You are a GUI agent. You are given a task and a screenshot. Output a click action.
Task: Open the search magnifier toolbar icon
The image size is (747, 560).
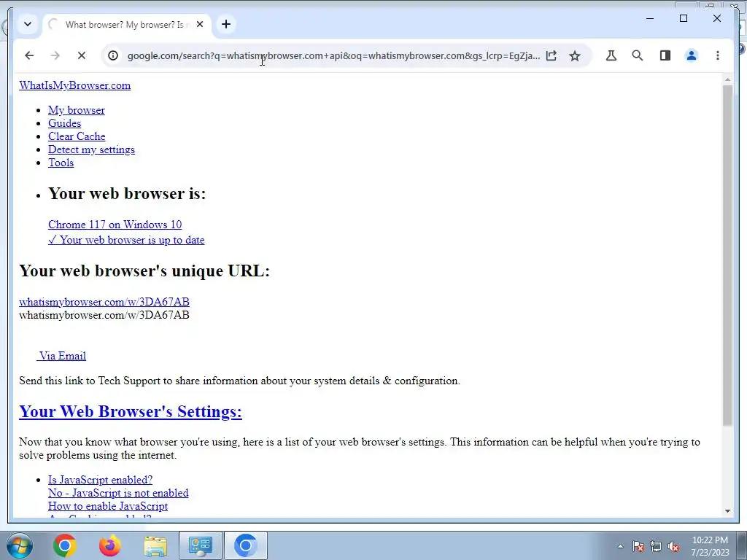[638, 55]
